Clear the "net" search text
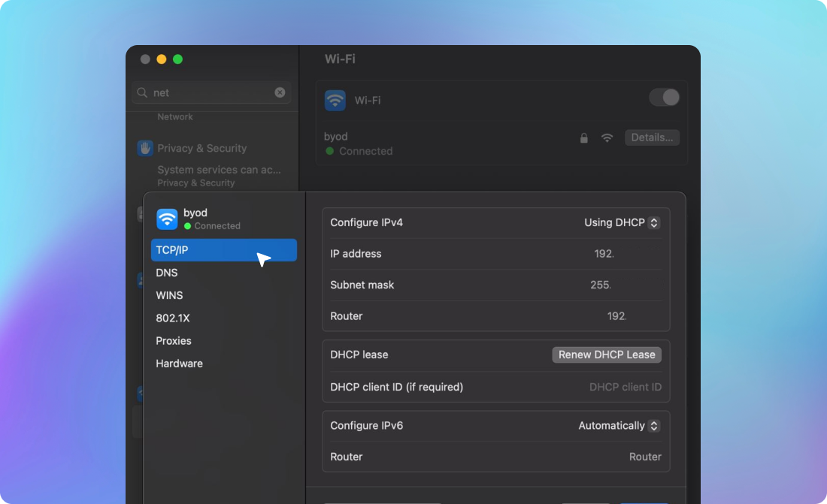 (280, 92)
